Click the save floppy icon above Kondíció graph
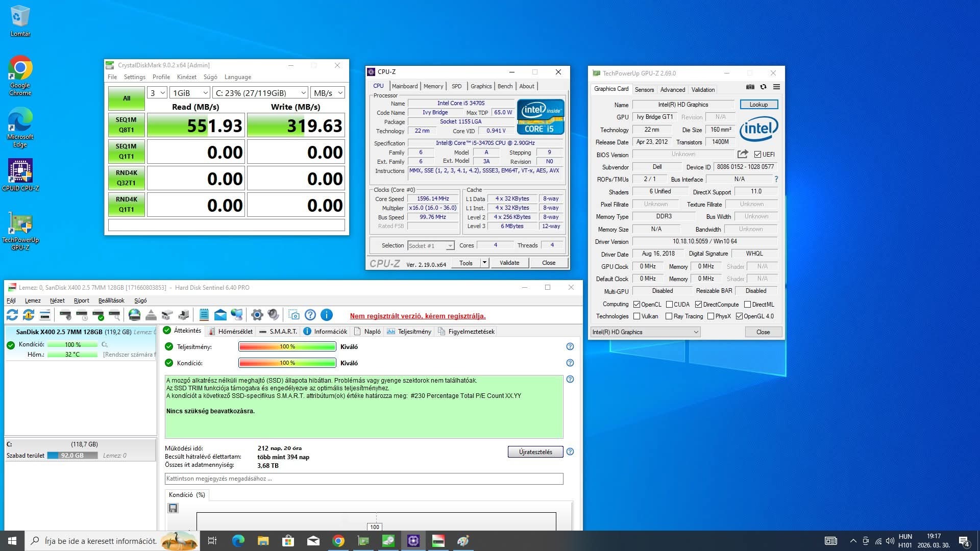This screenshot has height=551, width=980. point(173,508)
